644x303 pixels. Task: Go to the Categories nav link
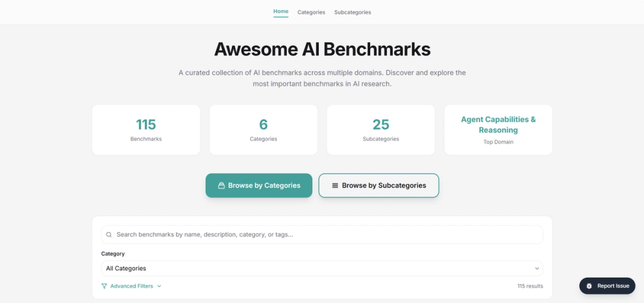[x=311, y=12]
